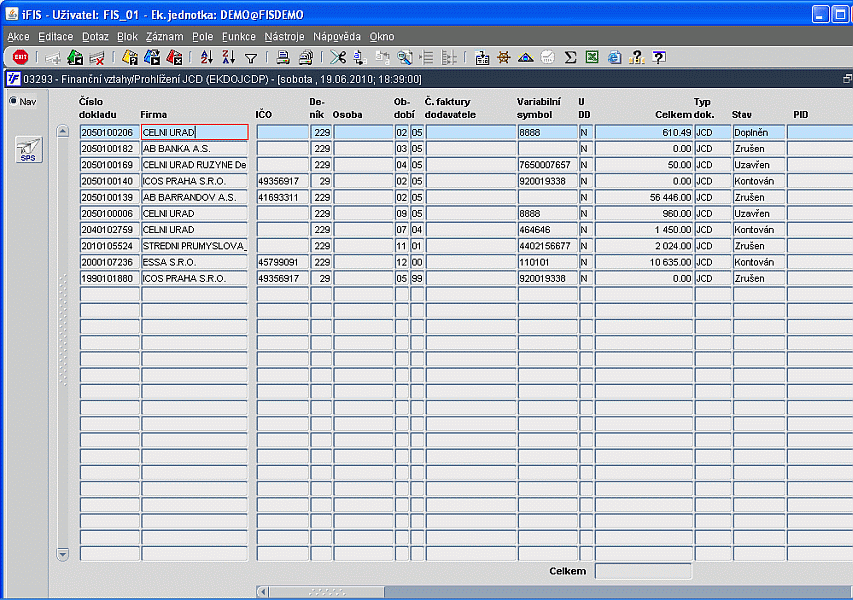Open the Editace menu
This screenshot has width=853, height=600.
55,36
